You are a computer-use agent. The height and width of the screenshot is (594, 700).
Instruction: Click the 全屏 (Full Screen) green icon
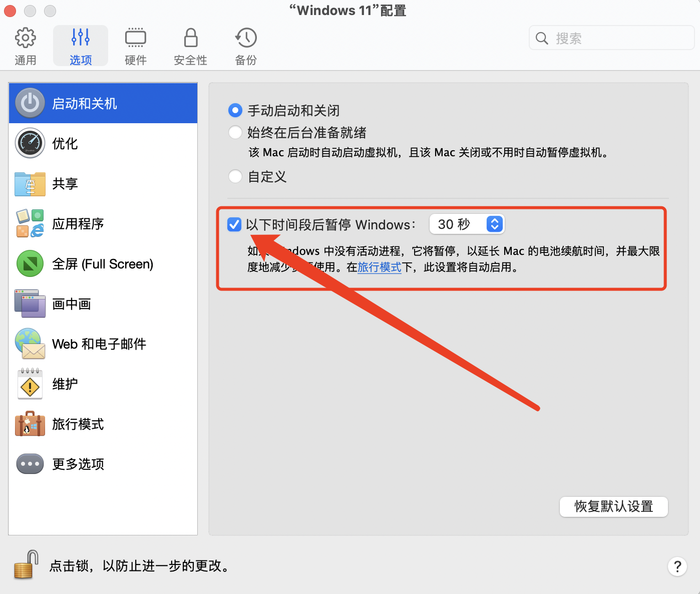click(30, 263)
